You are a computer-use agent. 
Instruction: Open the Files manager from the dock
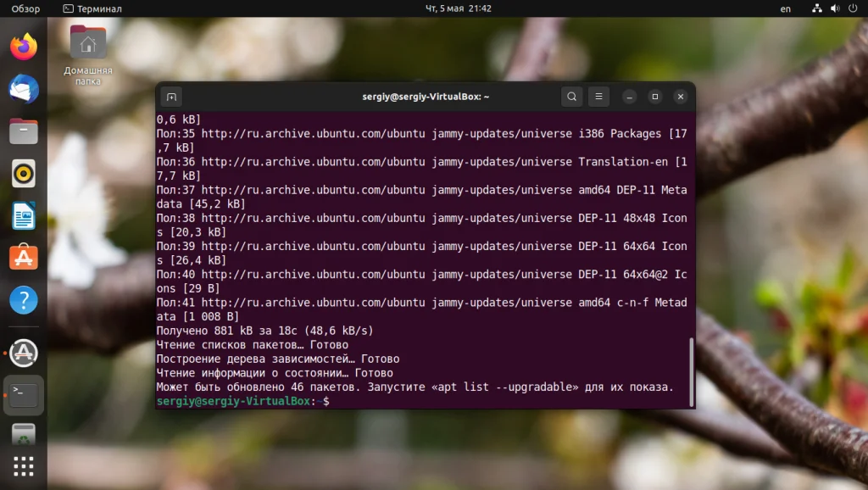point(23,131)
